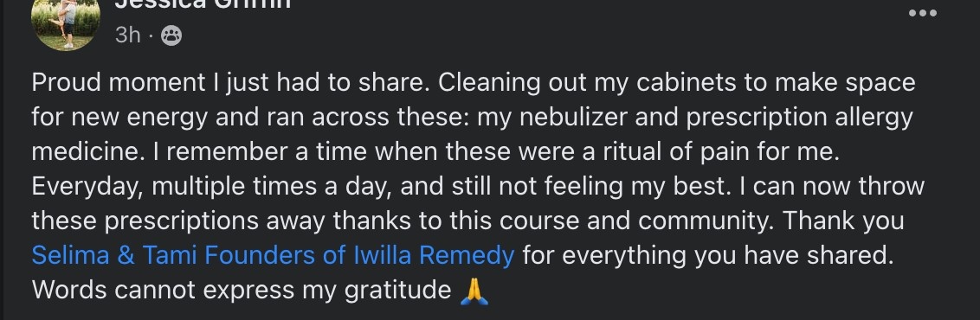980x320 pixels.
Task: Open the post's 3h timestamp link
Action: [x=128, y=35]
